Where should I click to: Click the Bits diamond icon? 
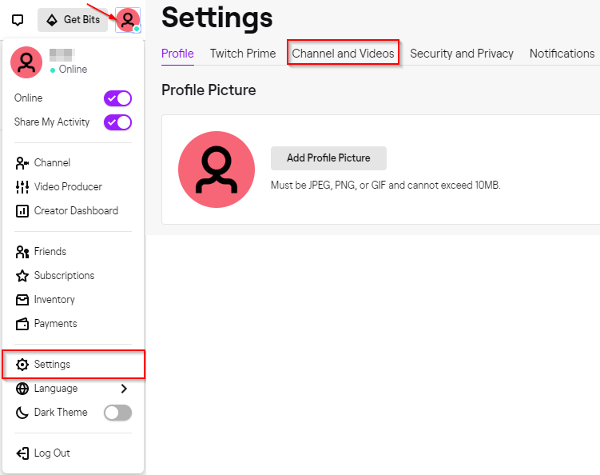click(x=52, y=20)
